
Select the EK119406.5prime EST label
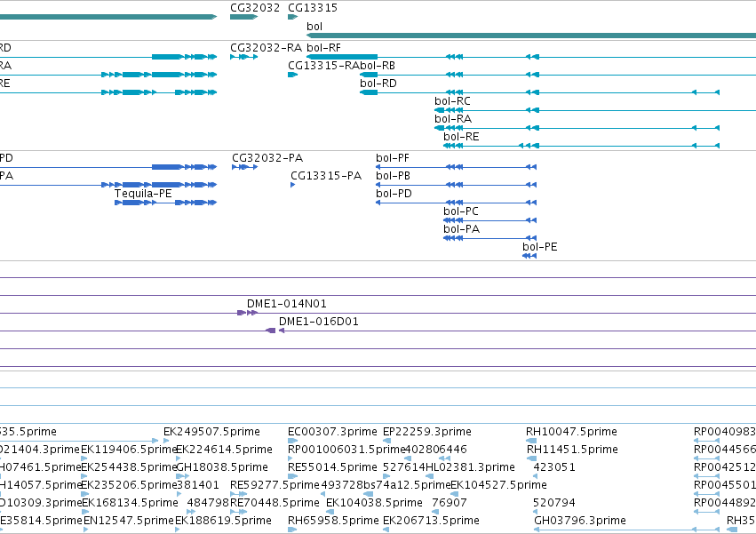129,450
